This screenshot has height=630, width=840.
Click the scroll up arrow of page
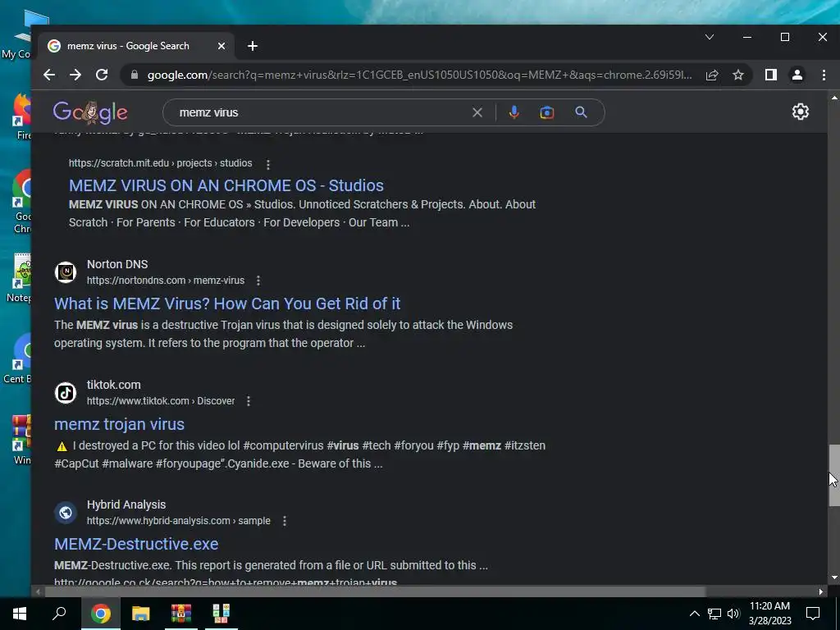point(834,98)
